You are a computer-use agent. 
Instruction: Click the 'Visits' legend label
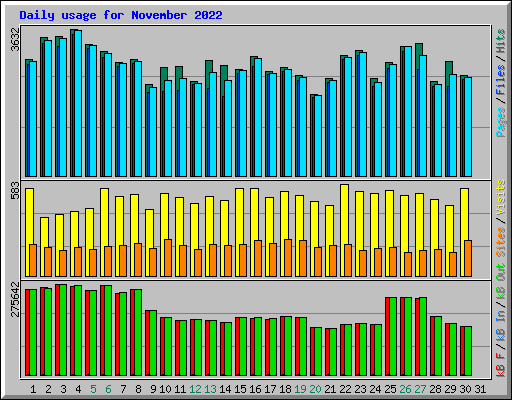[x=501, y=197]
